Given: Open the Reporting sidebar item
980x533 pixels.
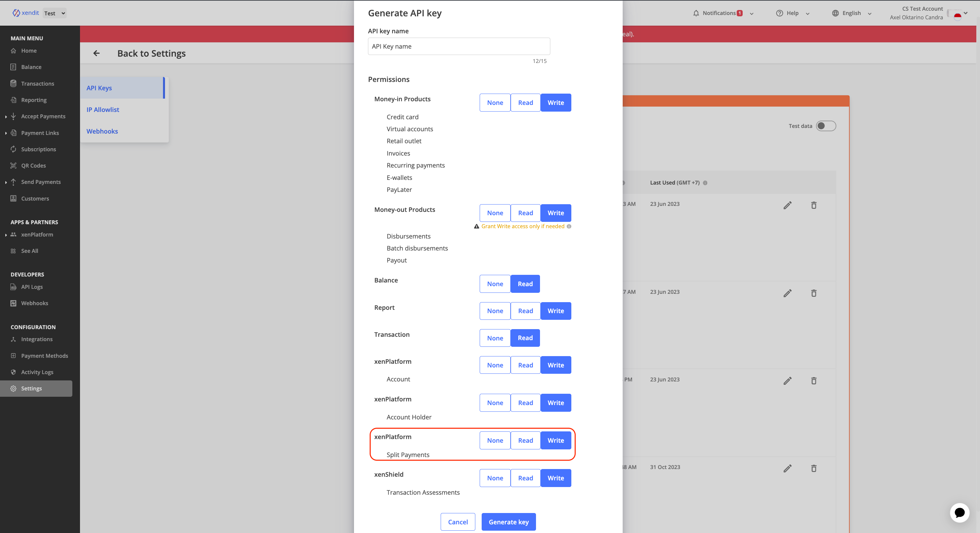Looking at the screenshot, I should coord(33,100).
